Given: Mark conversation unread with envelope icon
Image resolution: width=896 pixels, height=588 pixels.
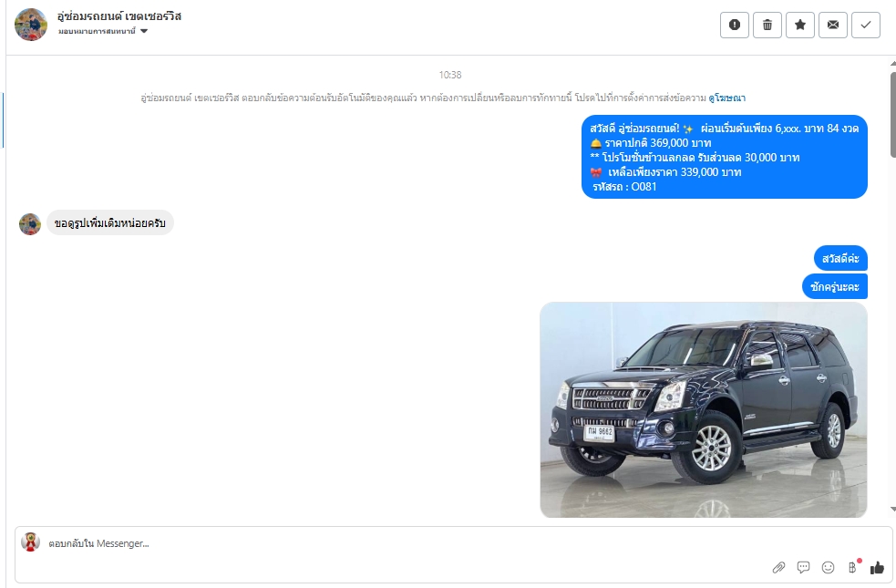Looking at the screenshot, I should (x=833, y=25).
